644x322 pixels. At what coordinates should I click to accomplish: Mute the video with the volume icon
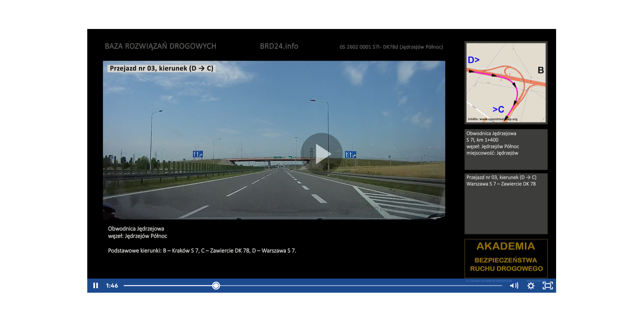(x=514, y=286)
